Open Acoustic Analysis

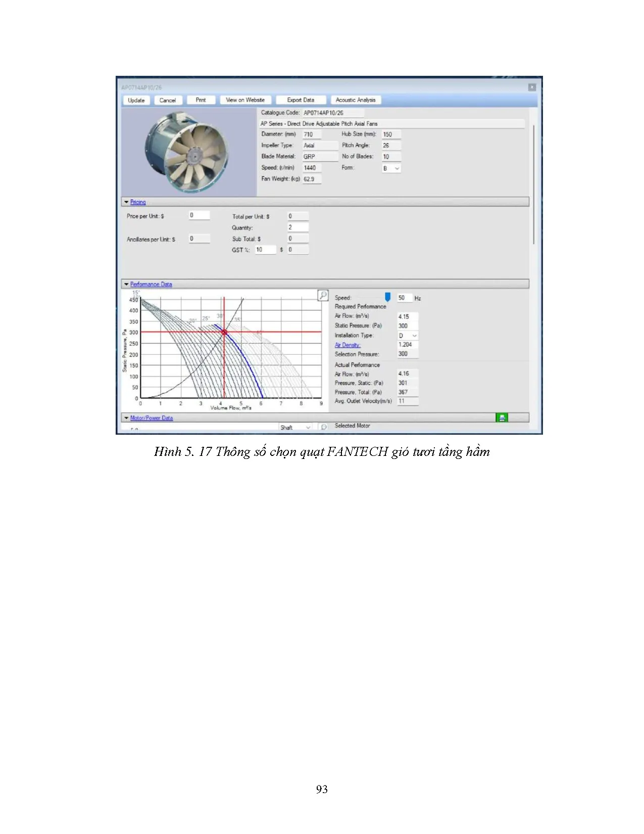pos(356,100)
